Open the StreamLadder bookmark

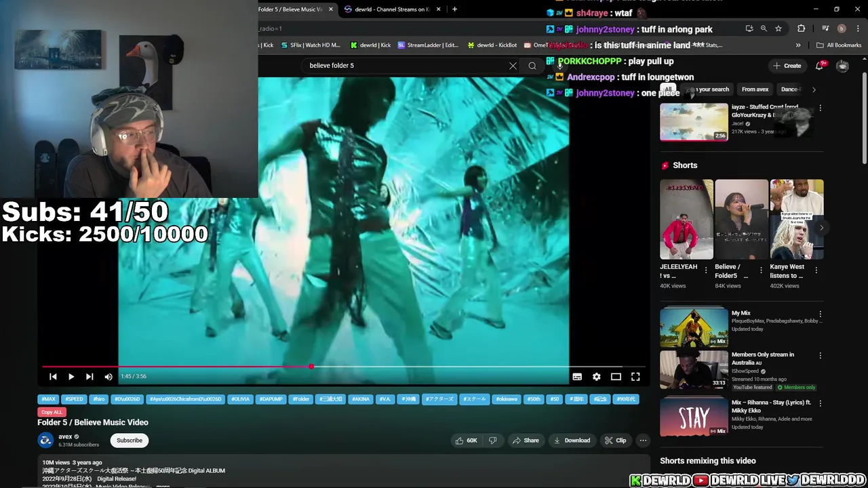click(x=428, y=45)
